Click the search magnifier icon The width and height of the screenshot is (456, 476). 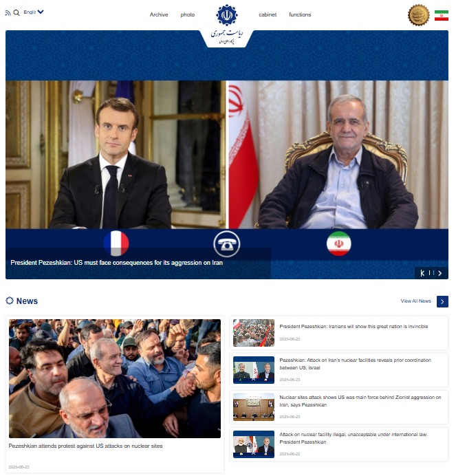17,13
